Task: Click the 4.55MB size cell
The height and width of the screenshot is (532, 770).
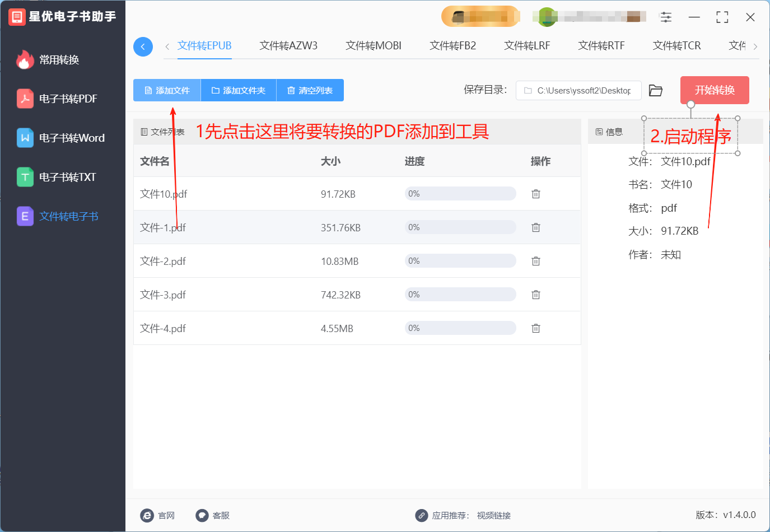Action: 337,328
